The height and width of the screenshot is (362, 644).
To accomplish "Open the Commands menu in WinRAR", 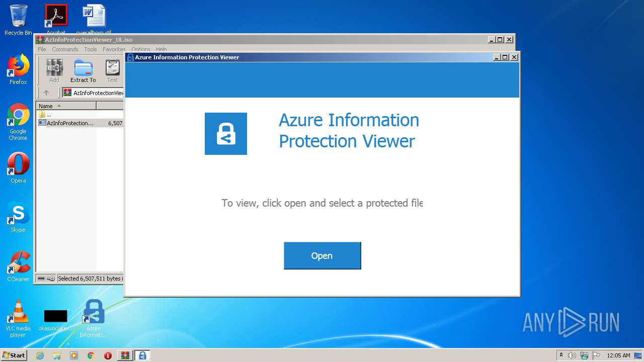I will pos(65,49).
